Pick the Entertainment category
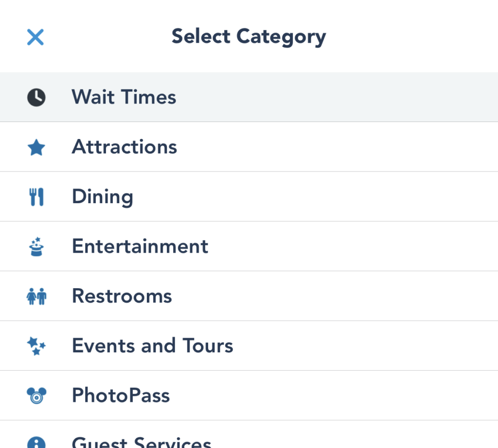This screenshot has height=448, width=498. (x=249, y=246)
